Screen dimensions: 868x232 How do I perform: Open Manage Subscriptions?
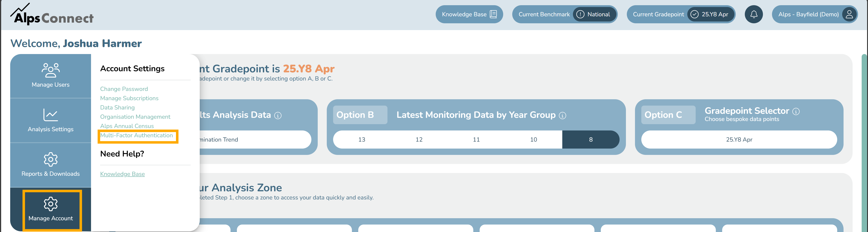click(129, 98)
